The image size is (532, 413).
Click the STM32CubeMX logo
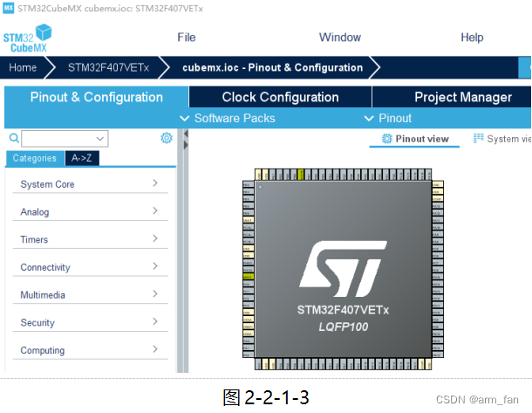(x=28, y=38)
